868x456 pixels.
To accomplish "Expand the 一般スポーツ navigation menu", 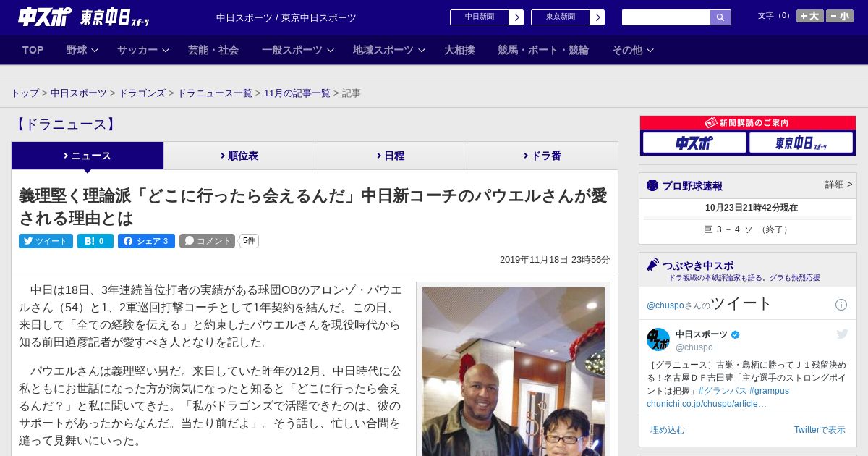I will (298, 50).
